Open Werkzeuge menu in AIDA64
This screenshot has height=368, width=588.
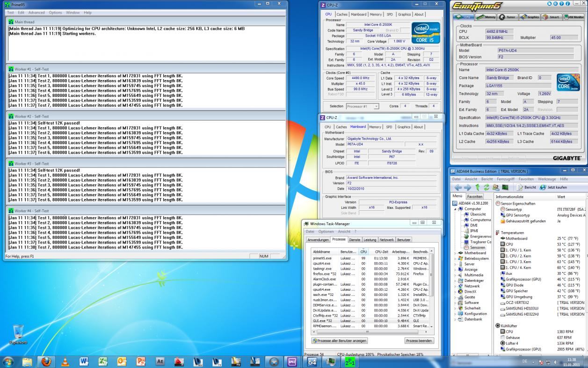pos(547,179)
